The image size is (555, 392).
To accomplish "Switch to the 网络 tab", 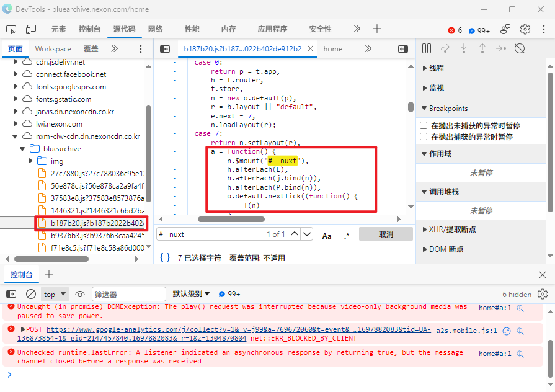I will click(156, 29).
